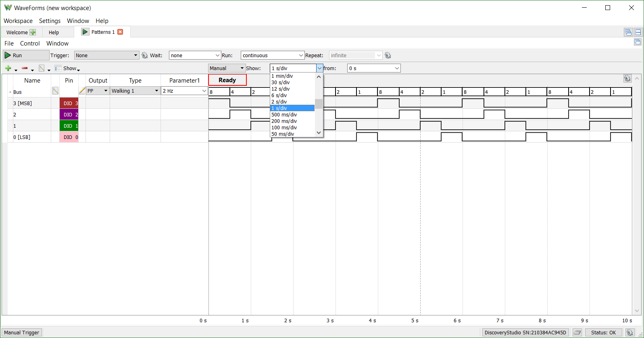Click the cascade windows icon on the tab bar
The image size is (644, 338).
coord(628,32)
